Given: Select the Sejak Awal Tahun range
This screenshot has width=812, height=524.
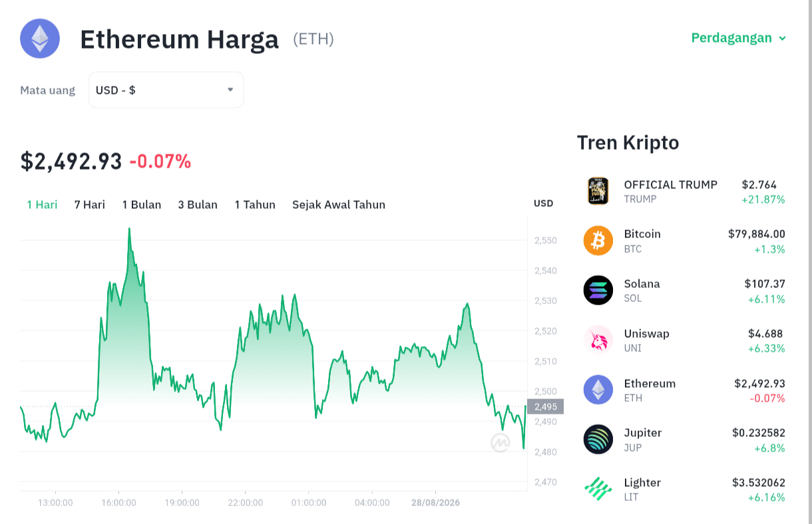Looking at the screenshot, I should pyautogui.click(x=339, y=205).
